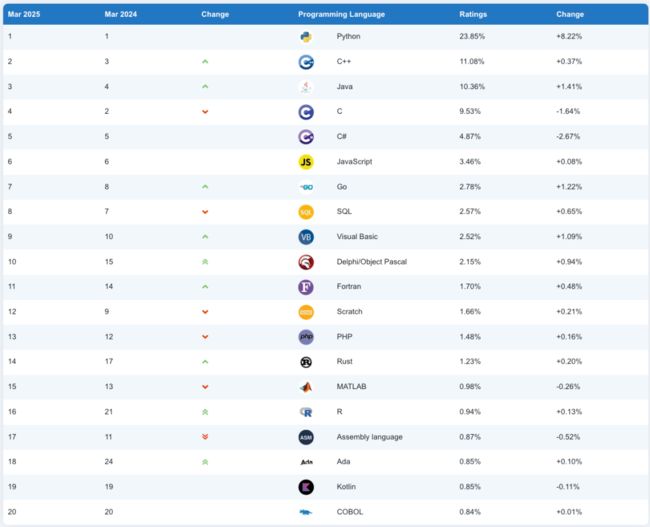The image size is (650, 527).
Task: Click the Mar 2025 column header
Action: 24,14
